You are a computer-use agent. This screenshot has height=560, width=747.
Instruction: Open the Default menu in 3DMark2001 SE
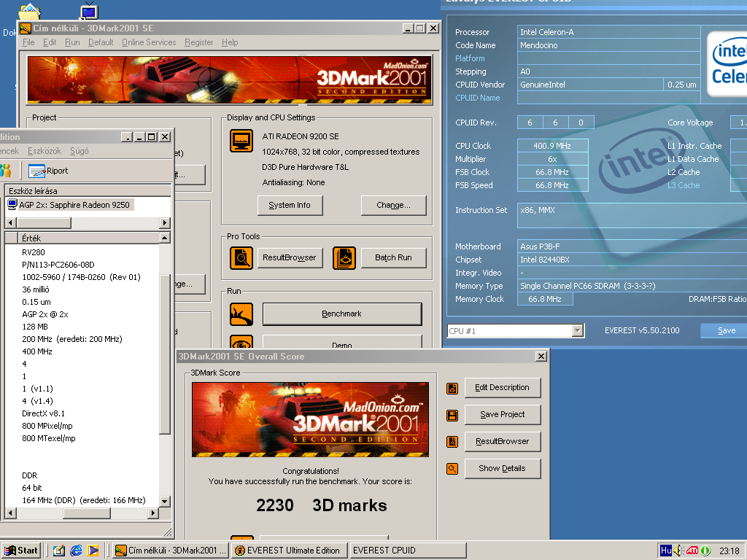101,42
